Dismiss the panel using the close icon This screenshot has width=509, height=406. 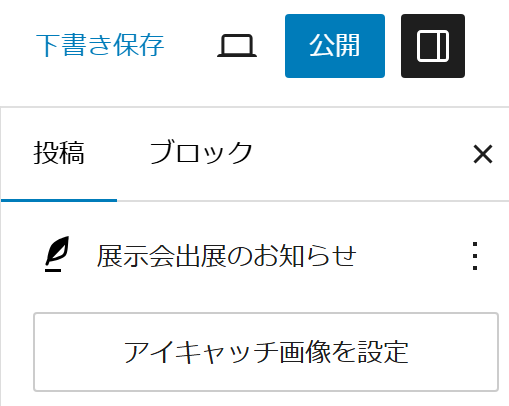click(x=483, y=154)
